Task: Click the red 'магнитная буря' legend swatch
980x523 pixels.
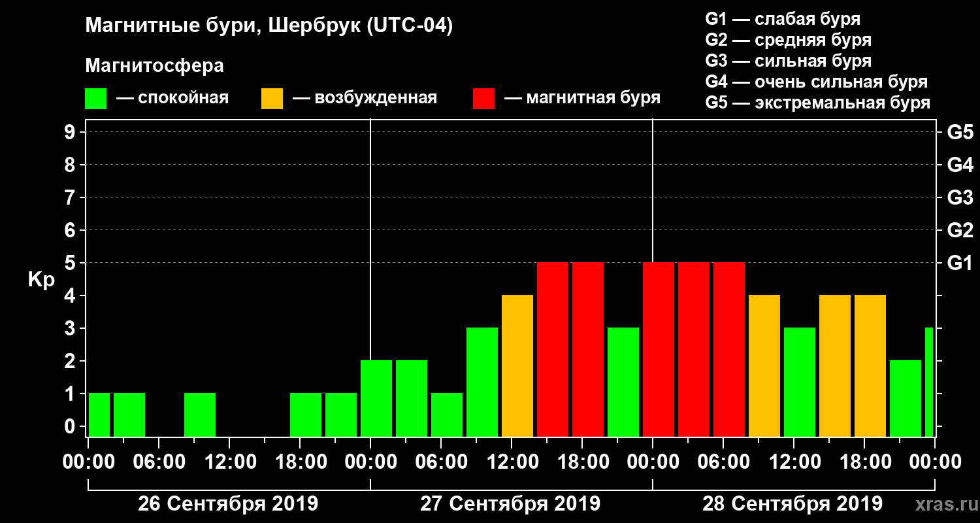Action: pyautogui.click(x=483, y=99)
